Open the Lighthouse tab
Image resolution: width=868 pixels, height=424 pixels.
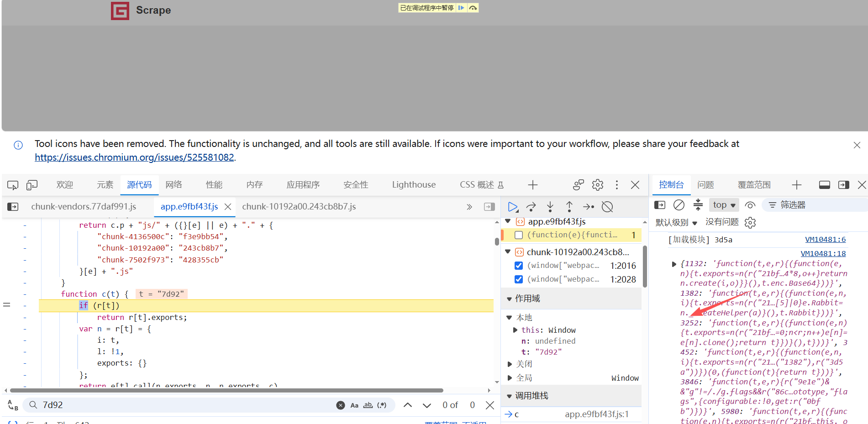pos(414,185)
